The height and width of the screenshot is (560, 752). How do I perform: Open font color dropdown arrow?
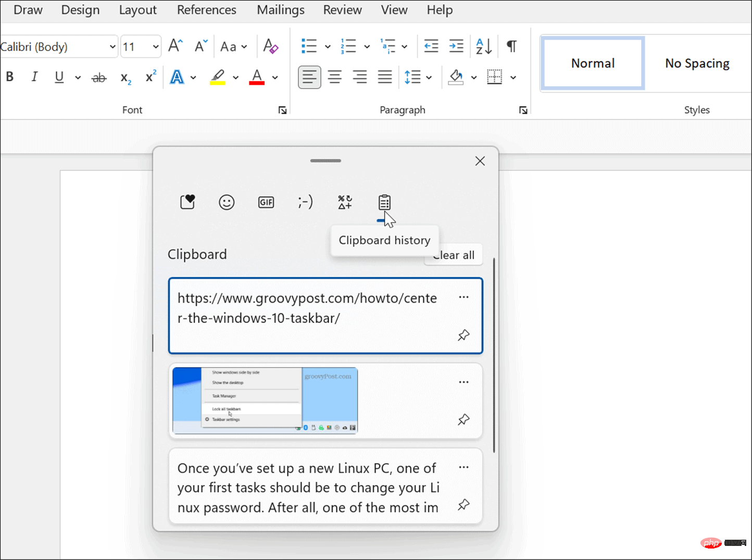[x=275, y=78]
